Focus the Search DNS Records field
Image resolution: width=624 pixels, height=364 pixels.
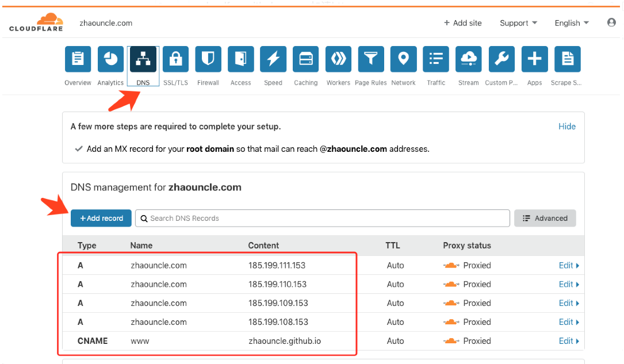(x=322, y=218)
